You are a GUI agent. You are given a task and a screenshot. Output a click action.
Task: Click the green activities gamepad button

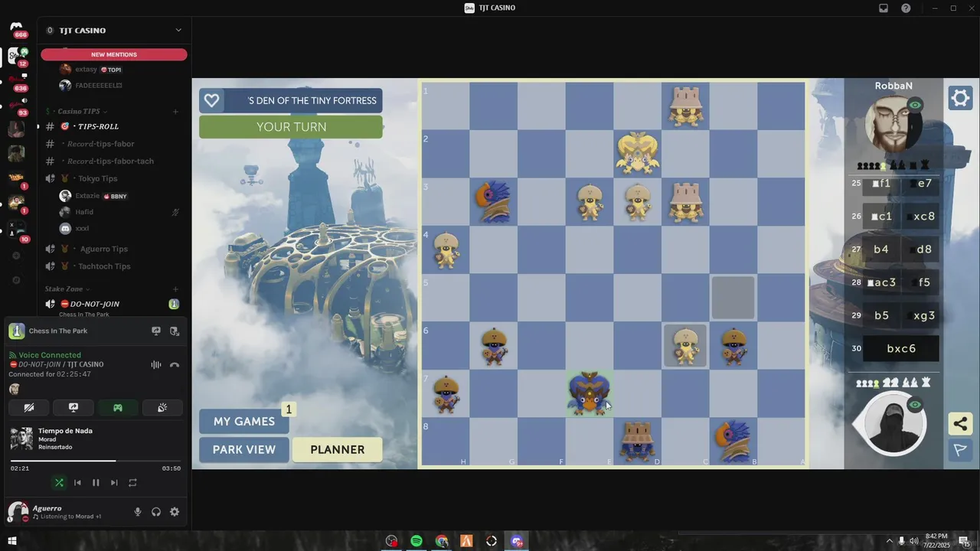tap(118, 408)
